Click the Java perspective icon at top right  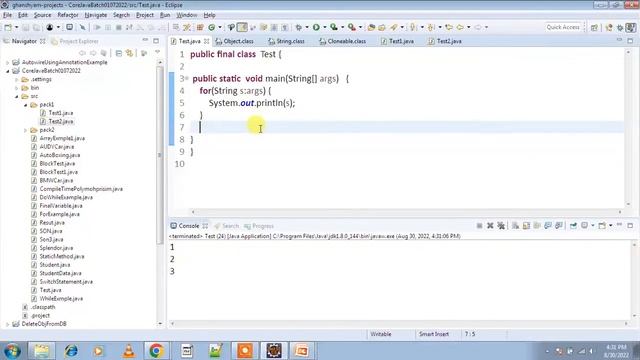(631, 27)
